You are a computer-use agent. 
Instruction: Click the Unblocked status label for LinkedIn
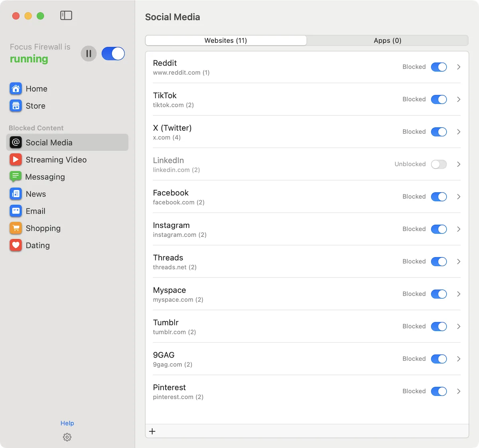(410, 164)
